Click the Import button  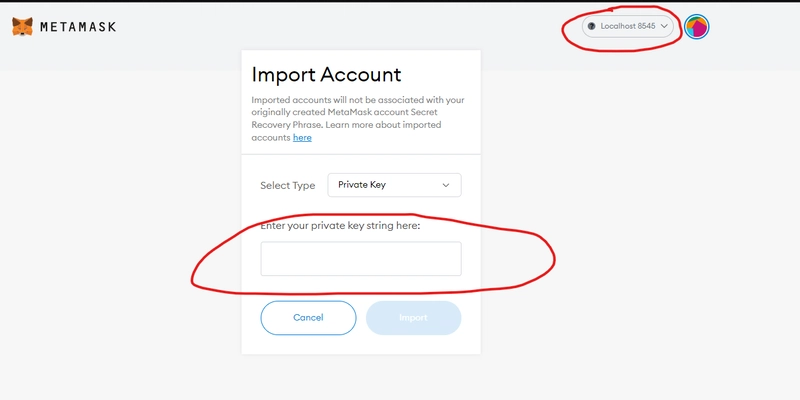click(413, 317)
